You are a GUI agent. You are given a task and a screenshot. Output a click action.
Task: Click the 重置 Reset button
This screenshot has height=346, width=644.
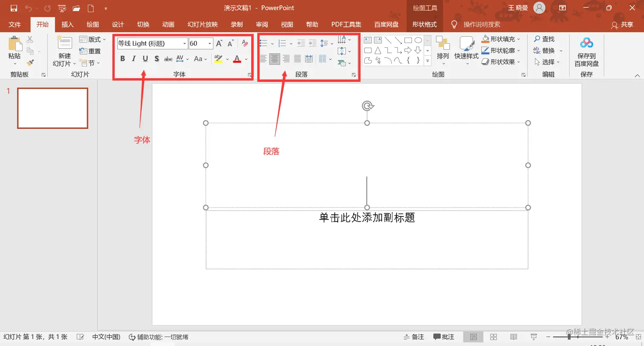tap(90, 51)
